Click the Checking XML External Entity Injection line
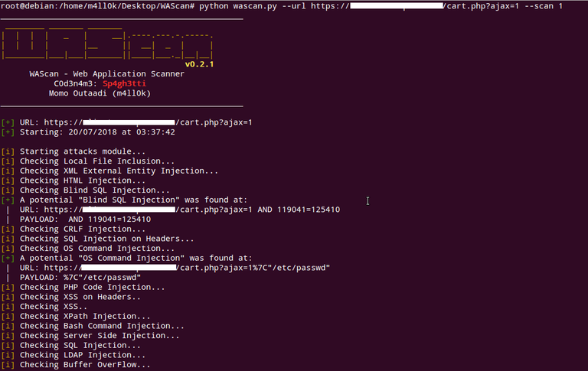Image resolution: width=588 pixels, height=371 pixels. pos(113,171)
